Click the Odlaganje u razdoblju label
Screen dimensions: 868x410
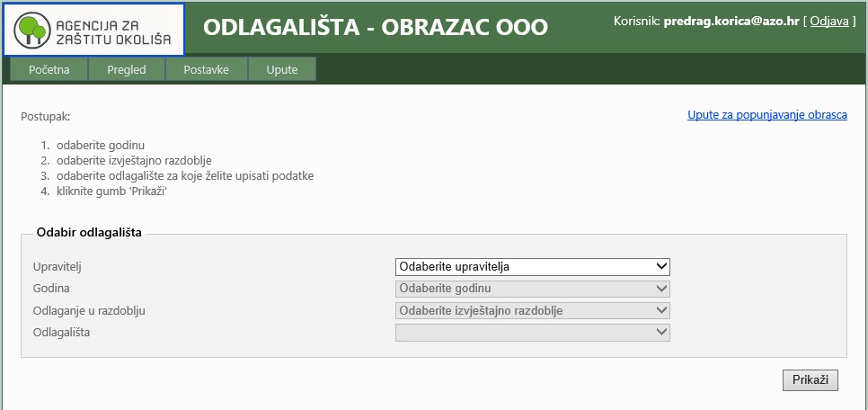coord(89,310)
